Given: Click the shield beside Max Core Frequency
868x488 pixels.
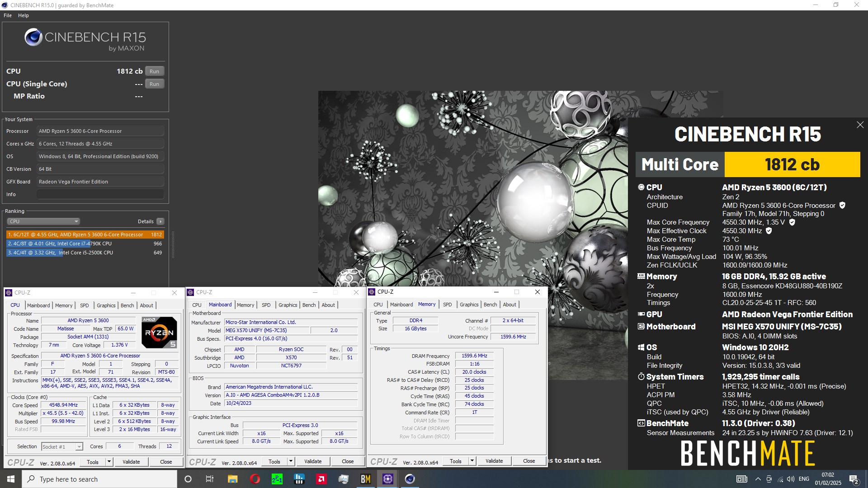Looking at the screenshot, I should (x=792, y=222).
